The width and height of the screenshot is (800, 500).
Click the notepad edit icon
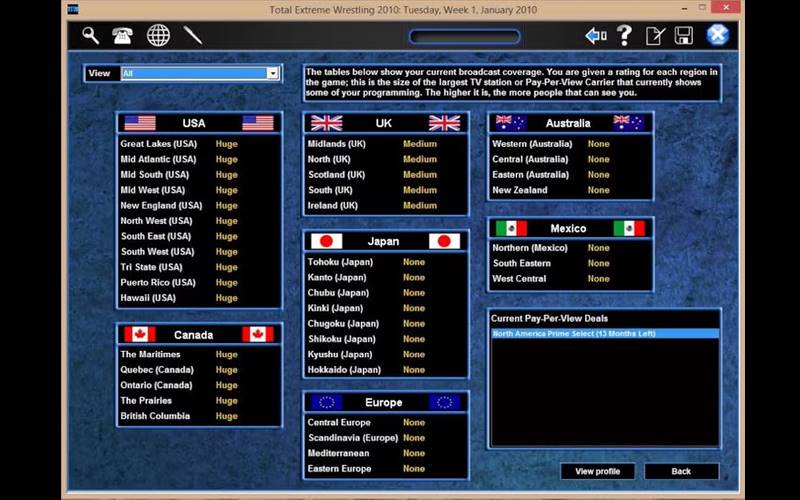pos(655,36)
